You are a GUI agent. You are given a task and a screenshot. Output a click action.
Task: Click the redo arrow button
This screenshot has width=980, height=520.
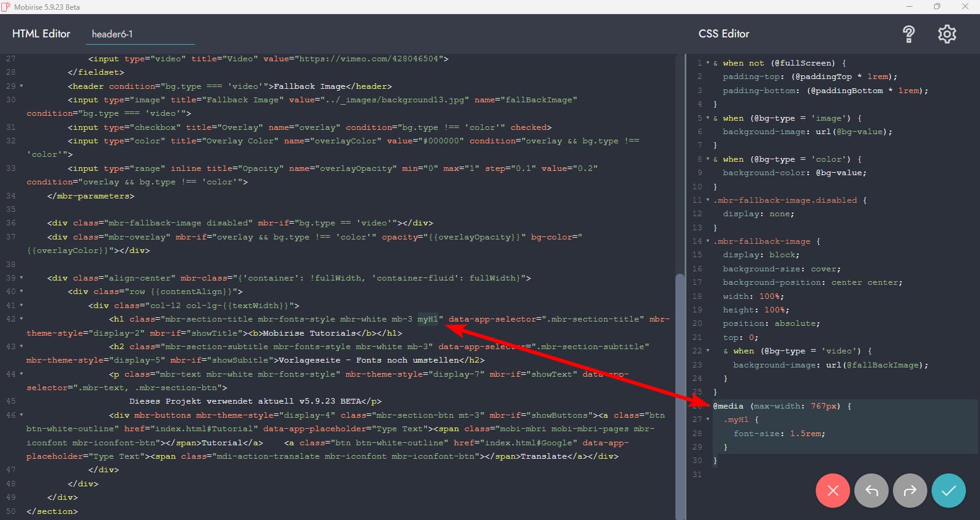click(910, 491)
